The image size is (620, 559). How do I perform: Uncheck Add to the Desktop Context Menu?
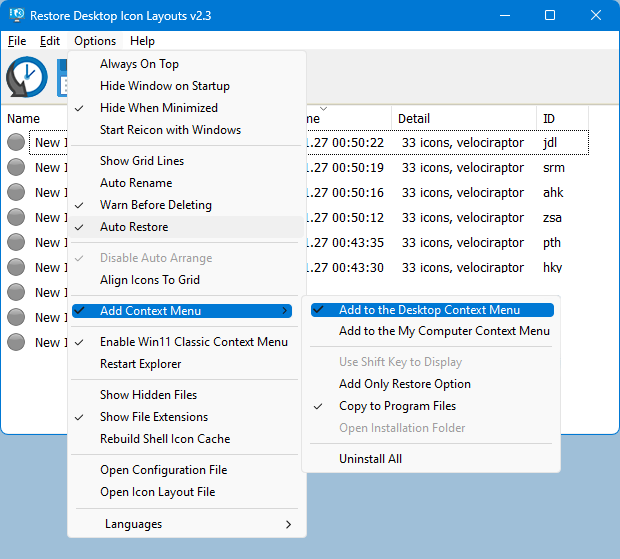tap(432, 310)
